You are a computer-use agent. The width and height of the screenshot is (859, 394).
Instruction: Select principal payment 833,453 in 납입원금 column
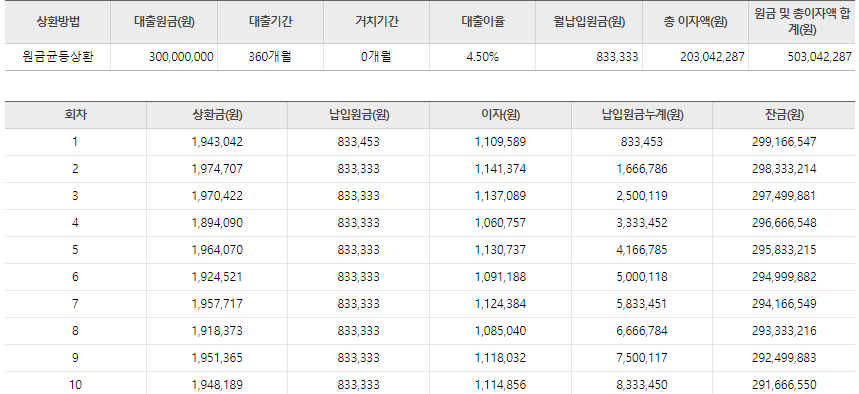click(358, 142)
